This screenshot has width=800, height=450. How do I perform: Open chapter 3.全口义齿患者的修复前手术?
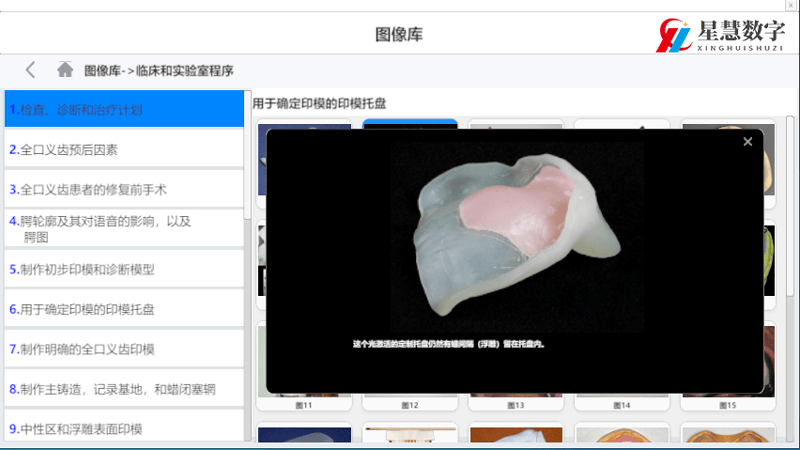click(124, 189)
